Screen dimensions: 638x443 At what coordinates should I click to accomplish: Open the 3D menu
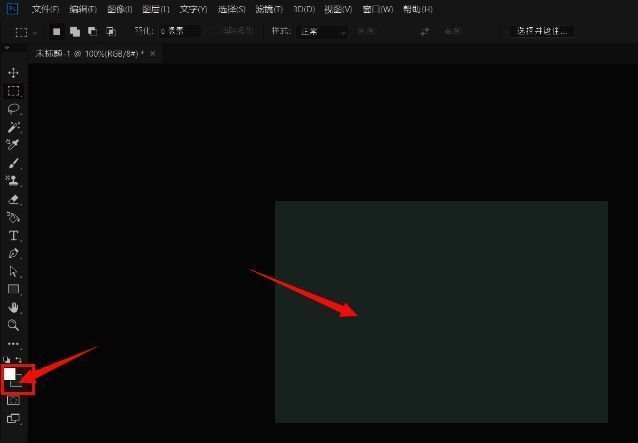click(304, 9)
